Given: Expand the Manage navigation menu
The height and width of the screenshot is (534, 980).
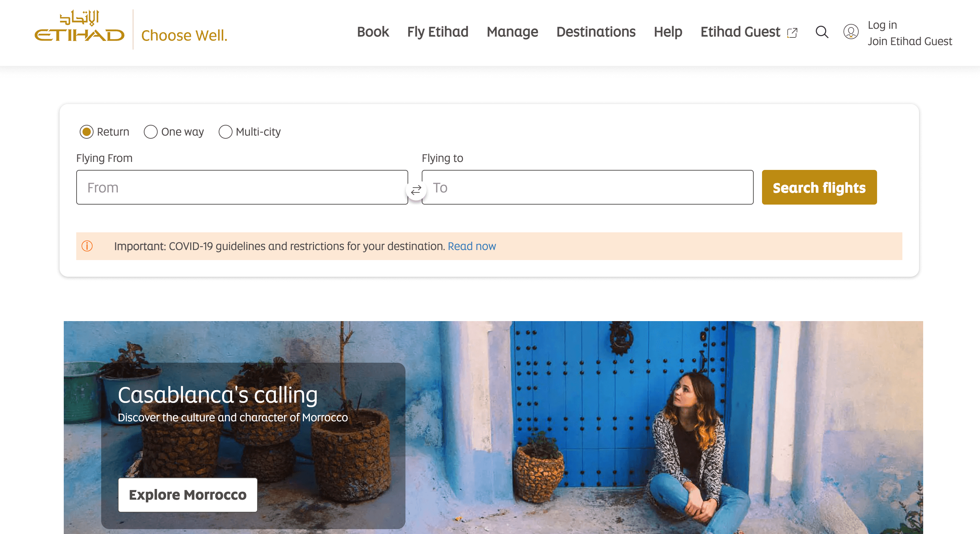Looking at the screenshot, I should coord(512,32).
